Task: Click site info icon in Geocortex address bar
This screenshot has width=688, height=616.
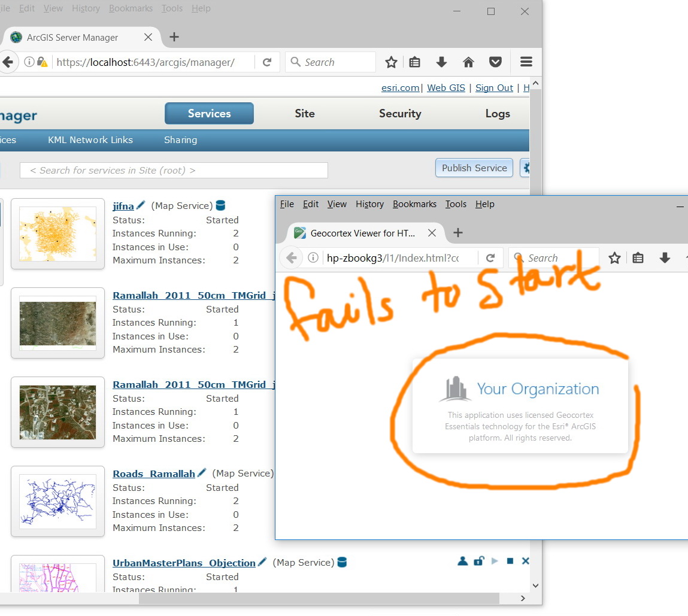Action: pos(313,257)
